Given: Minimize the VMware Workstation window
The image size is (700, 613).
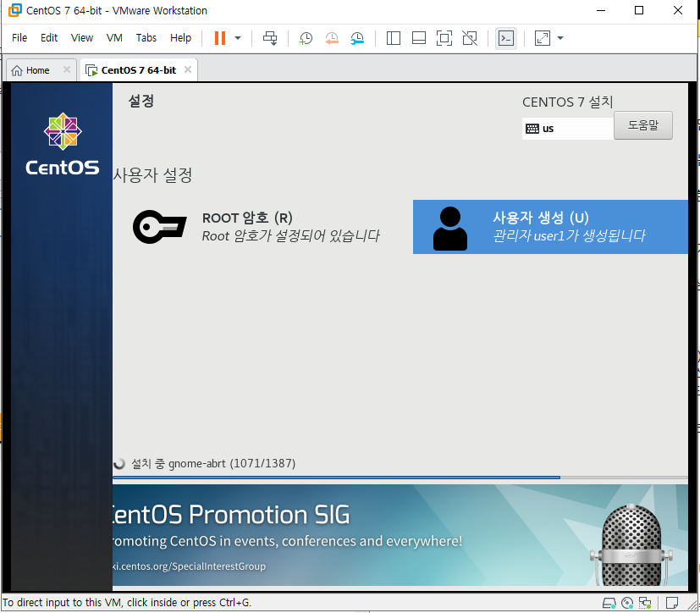Looking at the screenshot, I should point(601,10).
